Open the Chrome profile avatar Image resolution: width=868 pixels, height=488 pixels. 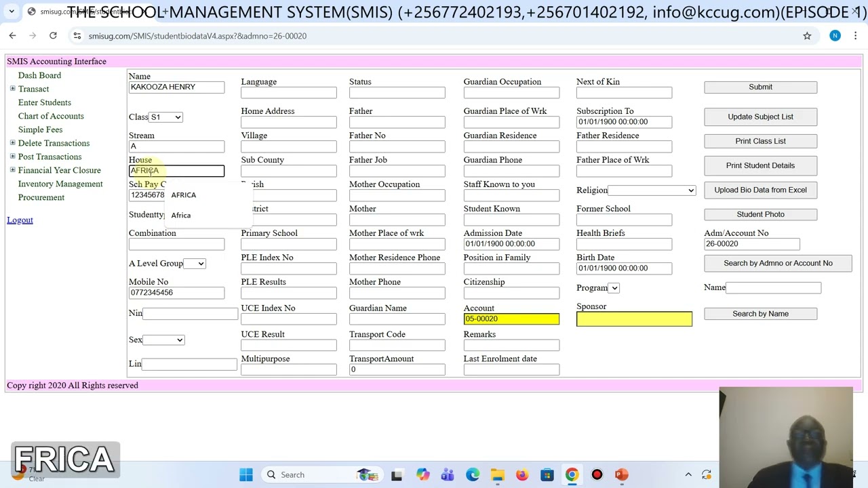835,36
